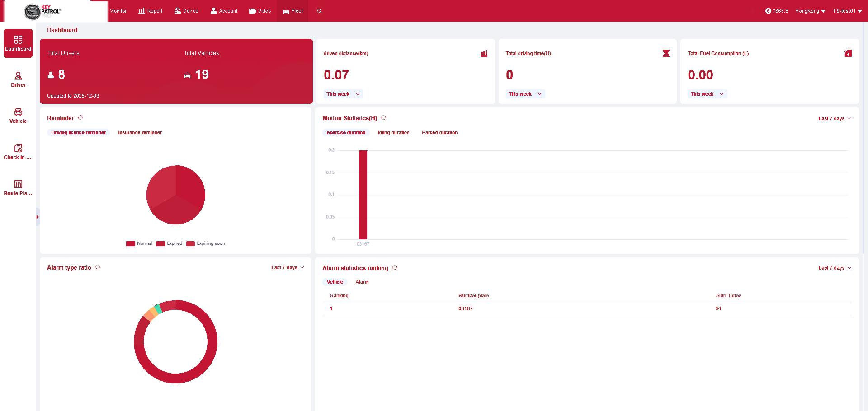The width and height of the screenshot is (868, 411).
Task: Open the Fleet menu
Action: tap(292, 11)
